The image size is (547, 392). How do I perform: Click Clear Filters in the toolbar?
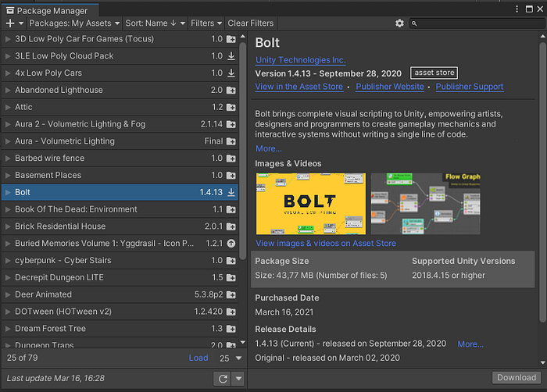point(250,23)
